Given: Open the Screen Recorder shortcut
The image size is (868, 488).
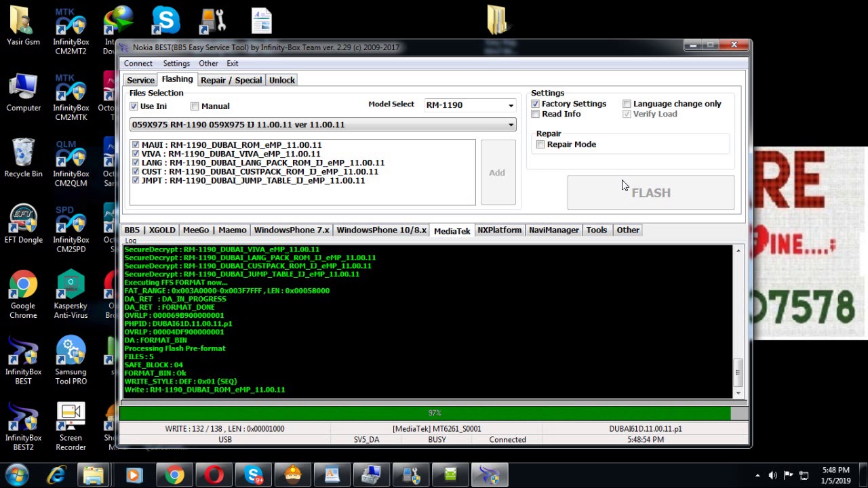Looking at the screenshot, I should [x=71, y=427].
